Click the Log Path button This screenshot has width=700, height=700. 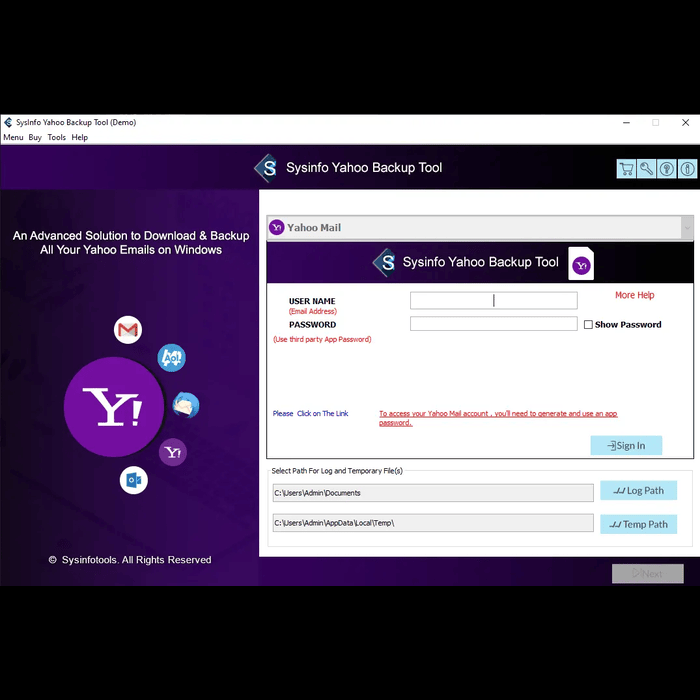click(x=638, y=491)
